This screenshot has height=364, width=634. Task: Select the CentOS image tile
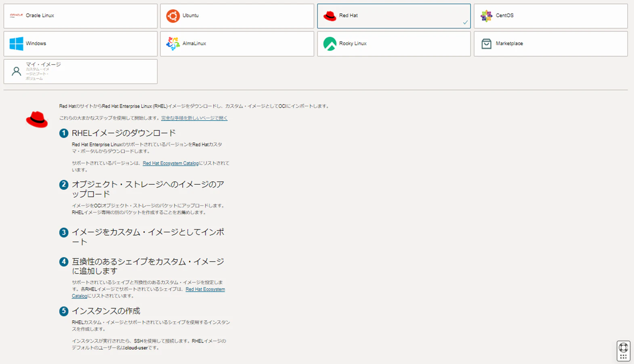[551, 16]
